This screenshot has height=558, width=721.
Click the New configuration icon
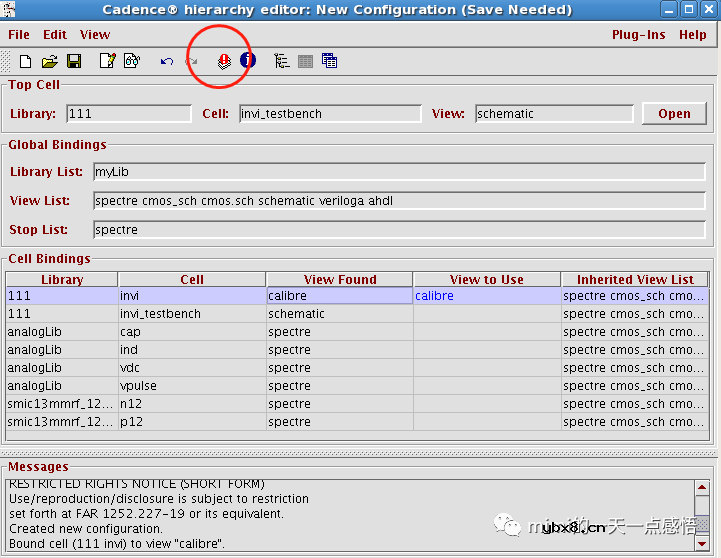(x=26, y=61)
